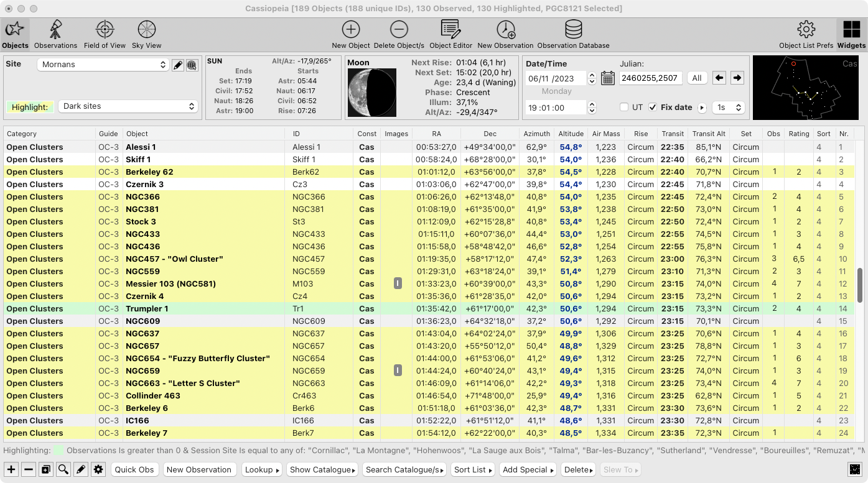Click the Delete Object/s toolbar icon
Viewport: 868px width, 483px height.
point(399,34)
